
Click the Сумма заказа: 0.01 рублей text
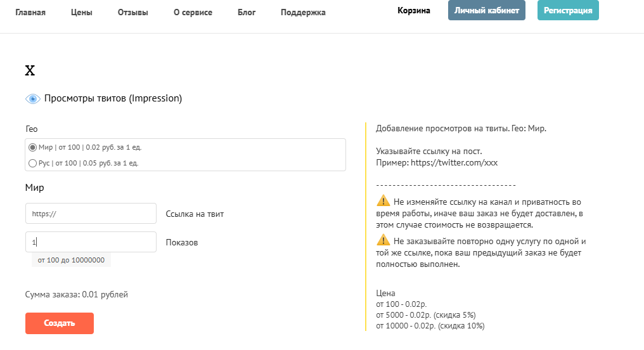[77, 295]
